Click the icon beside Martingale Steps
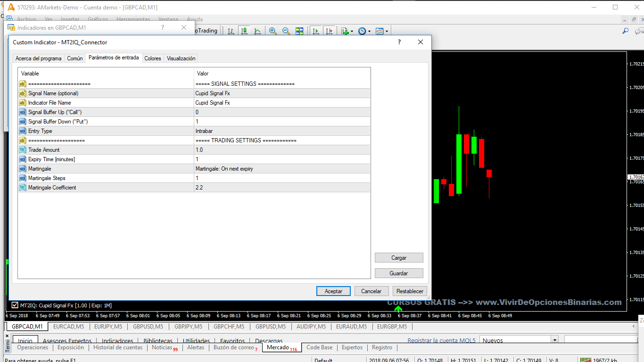 [x=23, y=178]
